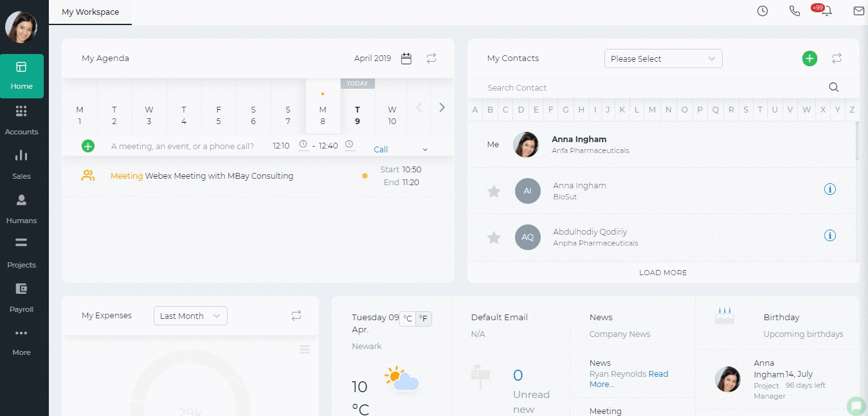
Task: Open notifications bell with +99 badge
Action: pyautogui.click(x=826, y=11)
